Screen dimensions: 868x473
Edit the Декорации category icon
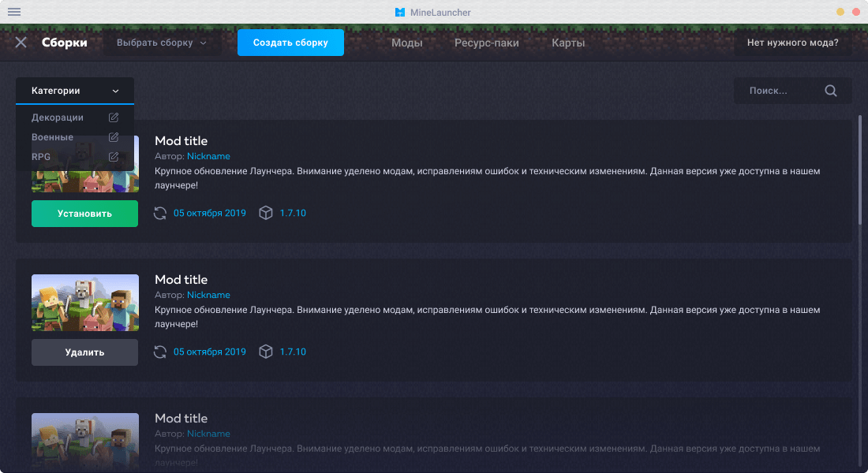tap(114, 117)
